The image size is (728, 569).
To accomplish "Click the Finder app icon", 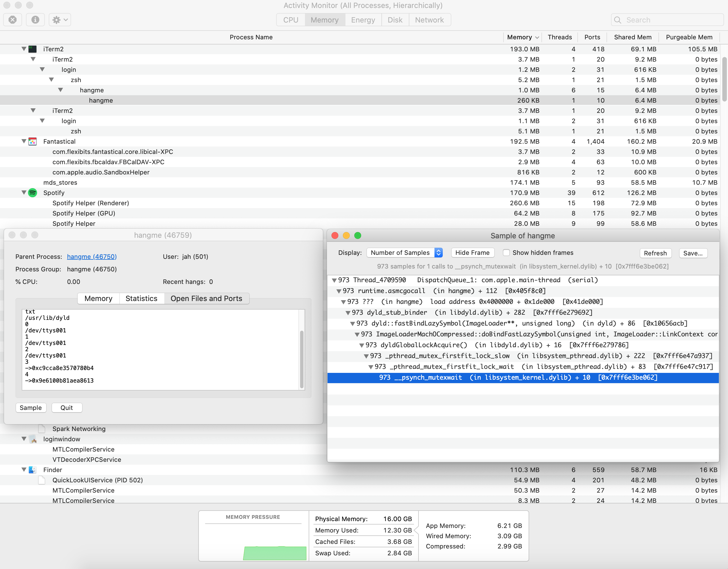I will [32, 470].
